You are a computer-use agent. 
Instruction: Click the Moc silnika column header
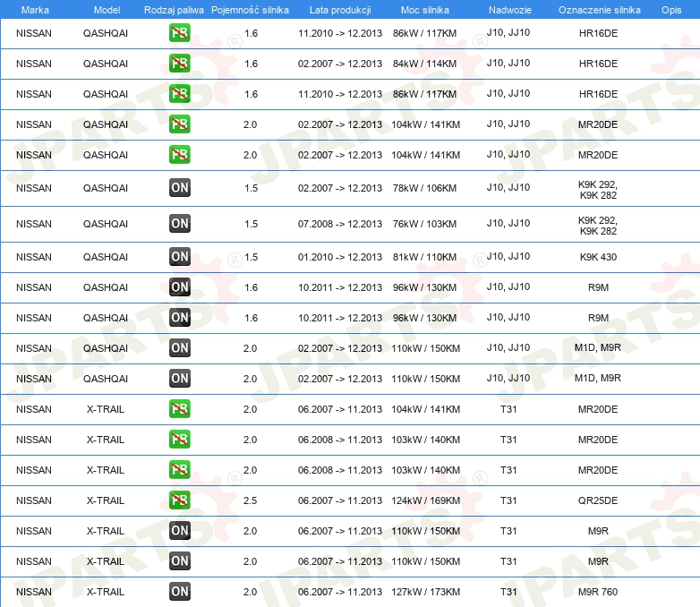(425, 10)
